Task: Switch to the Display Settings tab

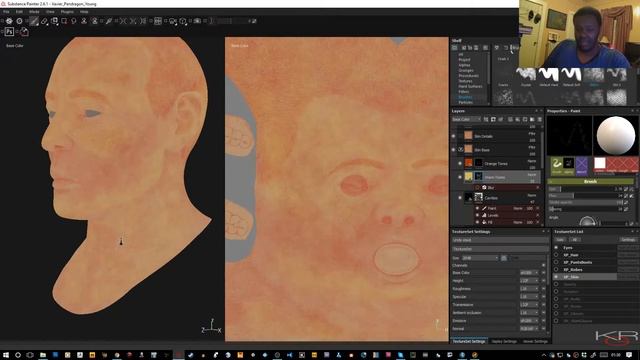Action: point(504,341)
